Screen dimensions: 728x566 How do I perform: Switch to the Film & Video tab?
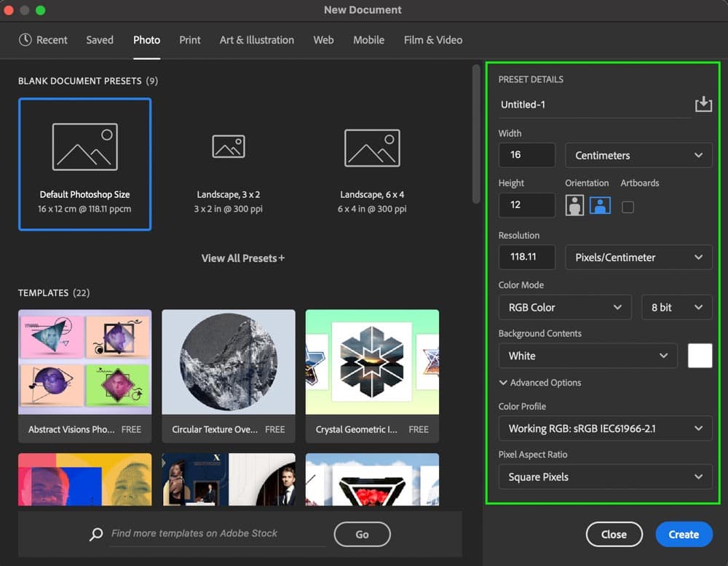pyautogui.click(x=433, y=40)
